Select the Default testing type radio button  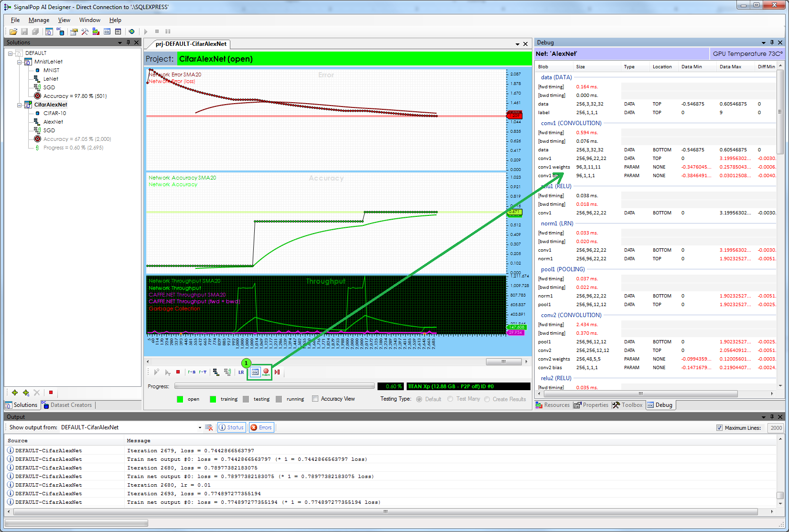pyautogui.click(x=419, y=399)
